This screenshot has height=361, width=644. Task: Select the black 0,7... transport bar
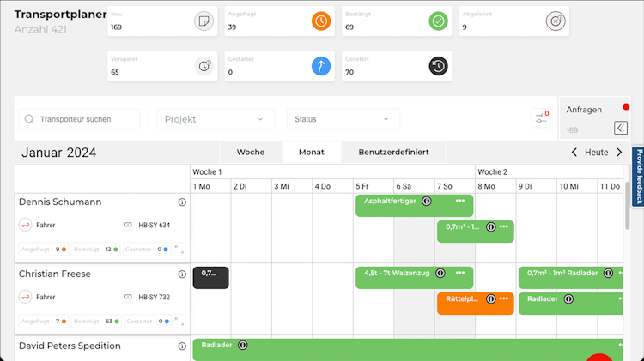(210, 278)
